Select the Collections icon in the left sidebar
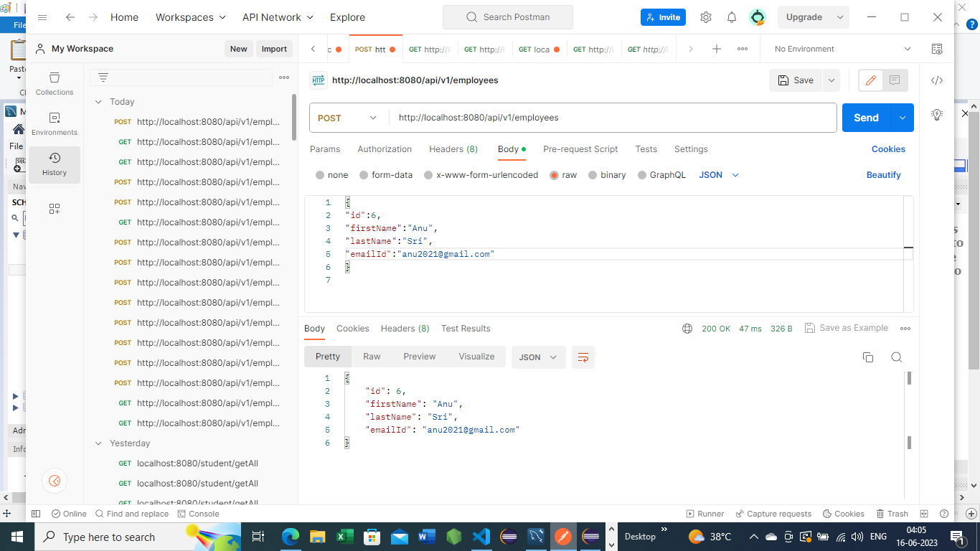This screenshot has width=980, height=551. point(55,83)
